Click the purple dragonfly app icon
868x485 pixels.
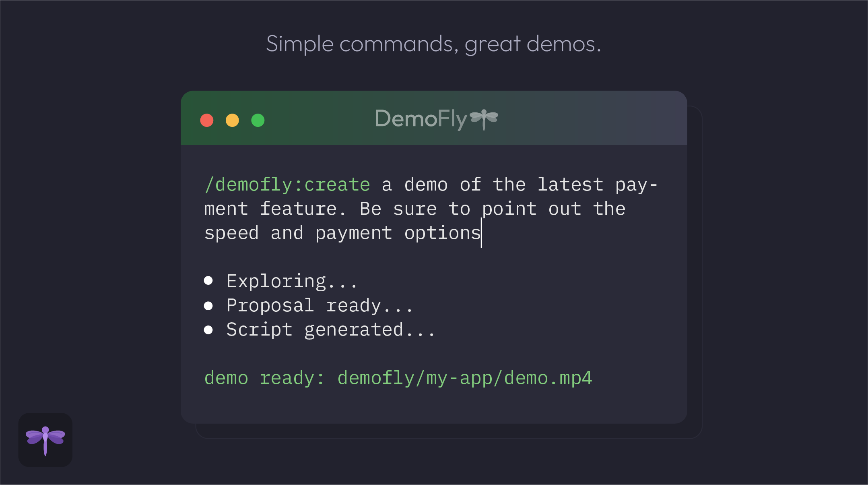[45, 439]
